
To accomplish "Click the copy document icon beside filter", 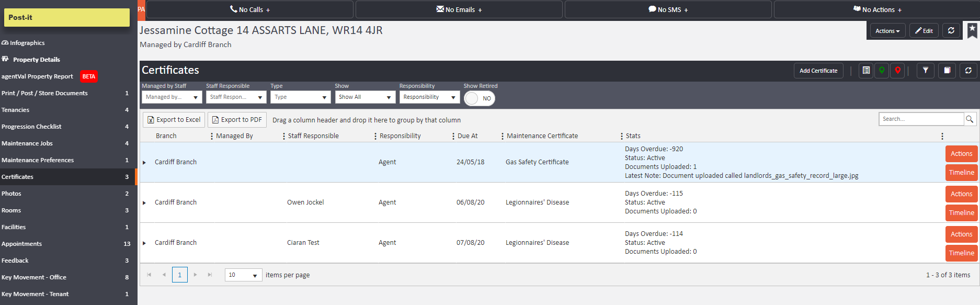I will tap(947, 71).
